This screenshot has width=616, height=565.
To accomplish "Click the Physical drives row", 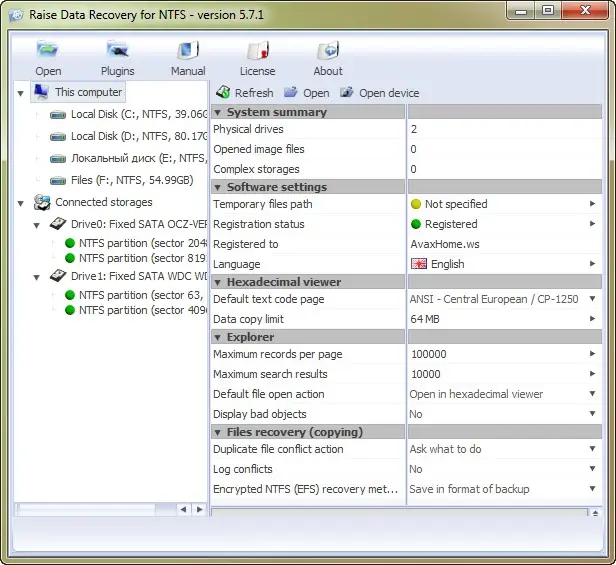I will pos(406,129).
